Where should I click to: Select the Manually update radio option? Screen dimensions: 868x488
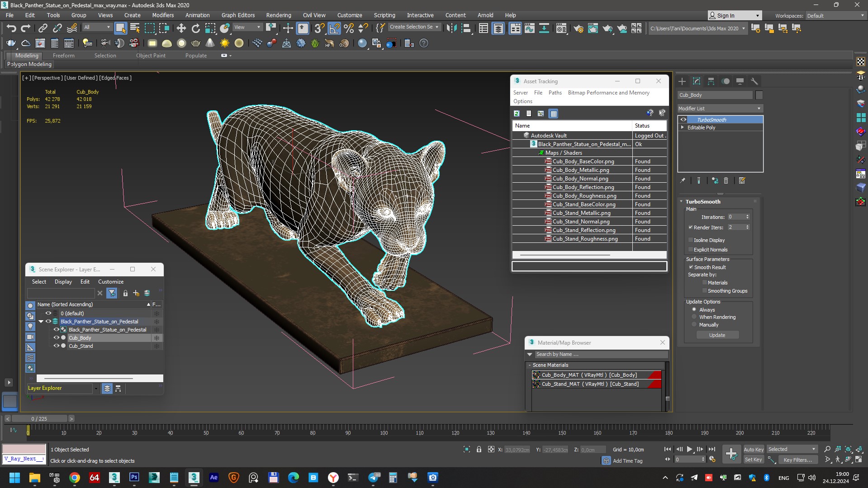(x=694, y=325)
